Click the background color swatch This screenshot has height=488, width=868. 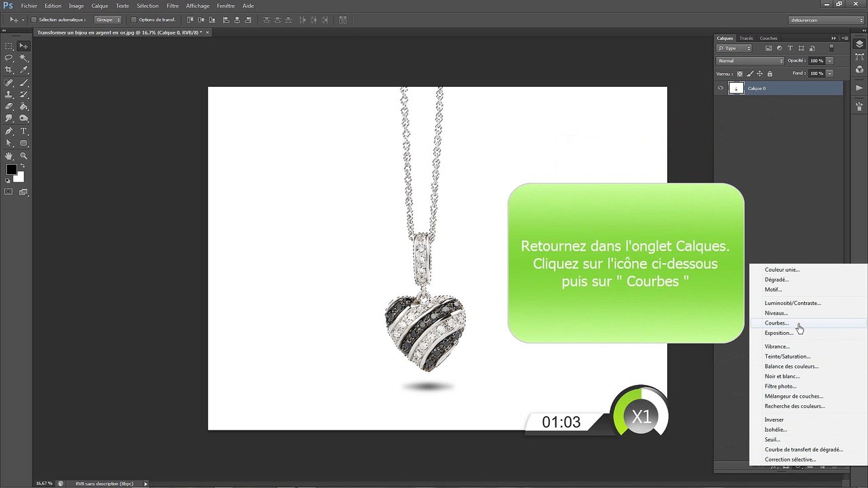[20, 178]
